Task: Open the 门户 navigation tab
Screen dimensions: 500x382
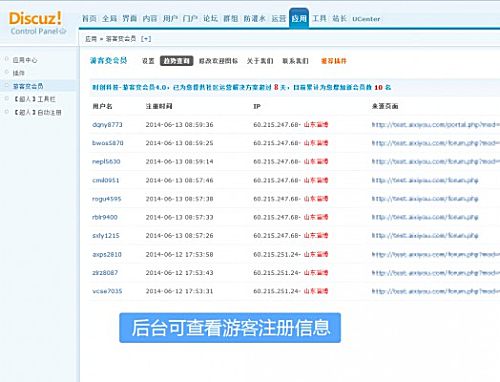Action: coord(190,19)
